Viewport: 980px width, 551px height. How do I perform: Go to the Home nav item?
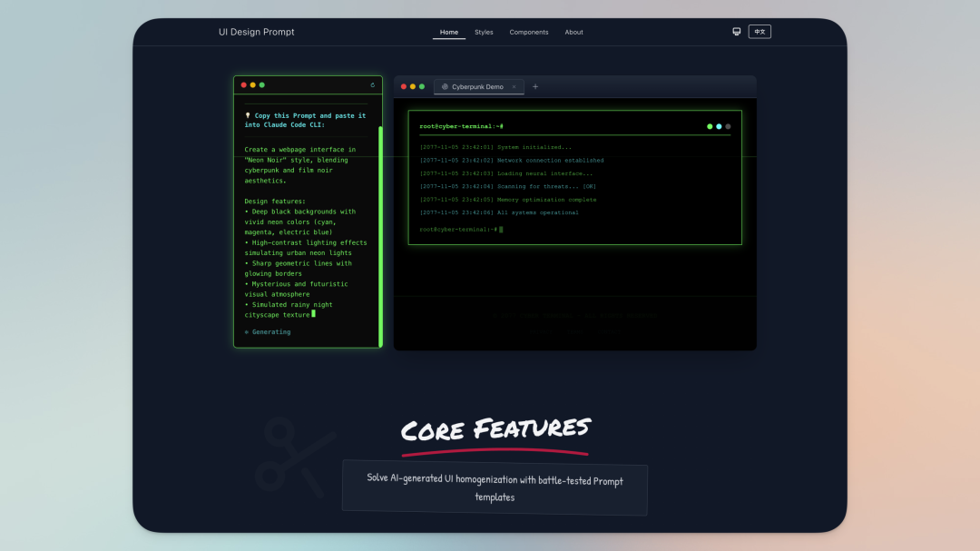point(449,33)
